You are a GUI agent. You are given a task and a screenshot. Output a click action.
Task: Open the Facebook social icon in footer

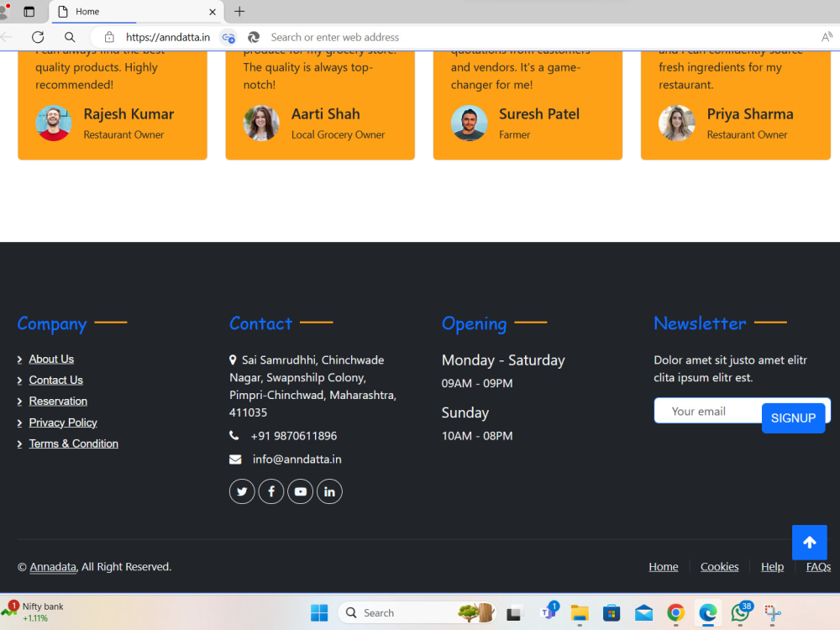(271, 491)
